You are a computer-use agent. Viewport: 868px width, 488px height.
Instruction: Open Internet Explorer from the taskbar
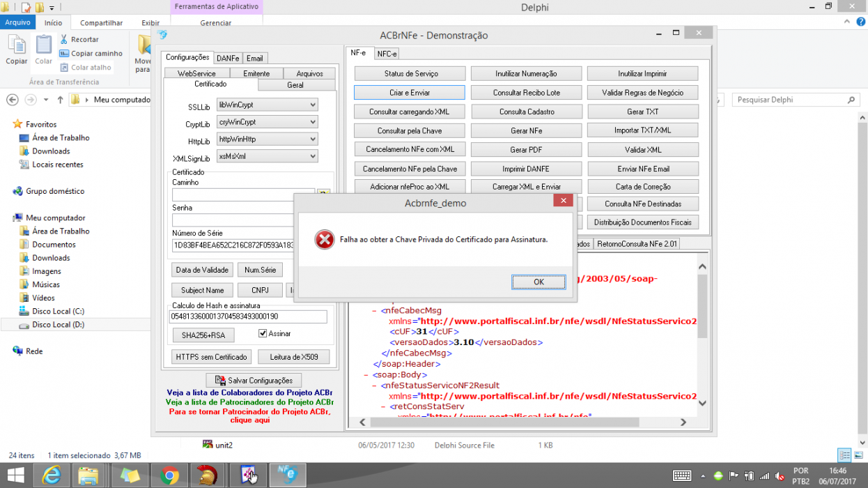pos(51,475)
